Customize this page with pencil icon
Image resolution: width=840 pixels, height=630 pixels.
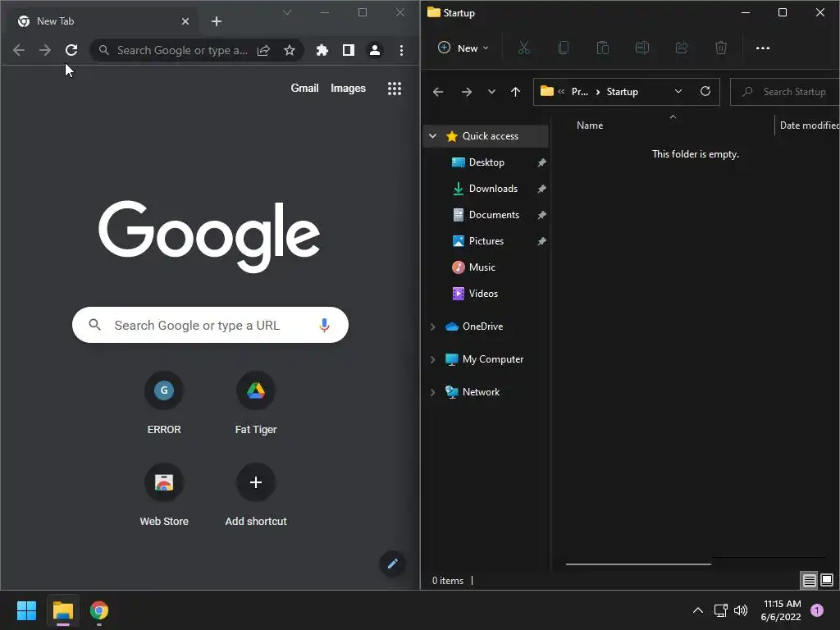click(x=392, y=564)
